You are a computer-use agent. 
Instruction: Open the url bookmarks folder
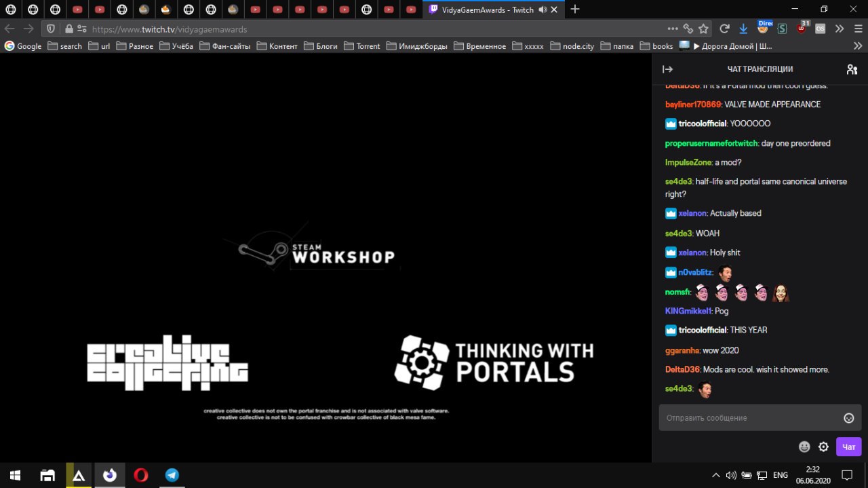click(x=99, y=46)
